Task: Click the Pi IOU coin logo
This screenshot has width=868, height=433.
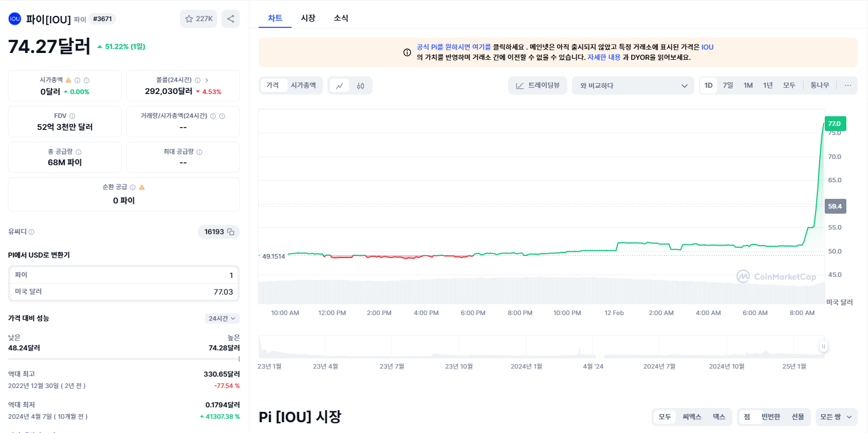Action: pyautogui.click(x=14, y=19)
